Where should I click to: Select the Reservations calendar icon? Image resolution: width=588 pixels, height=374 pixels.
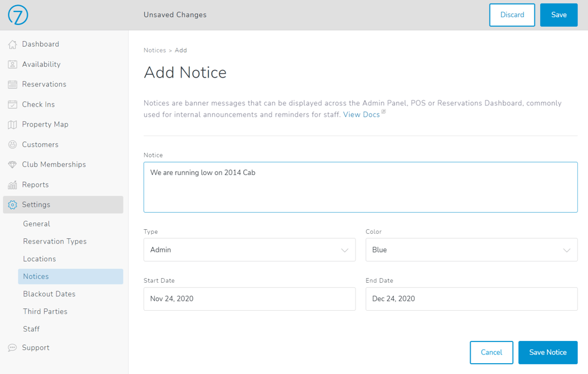tap(12, 84)
